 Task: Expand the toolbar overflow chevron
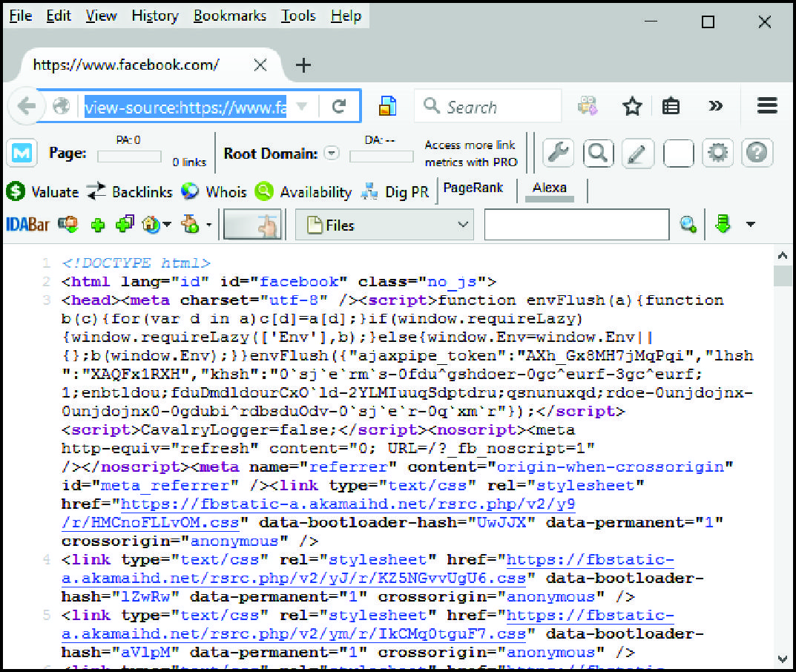pos(715,106)
